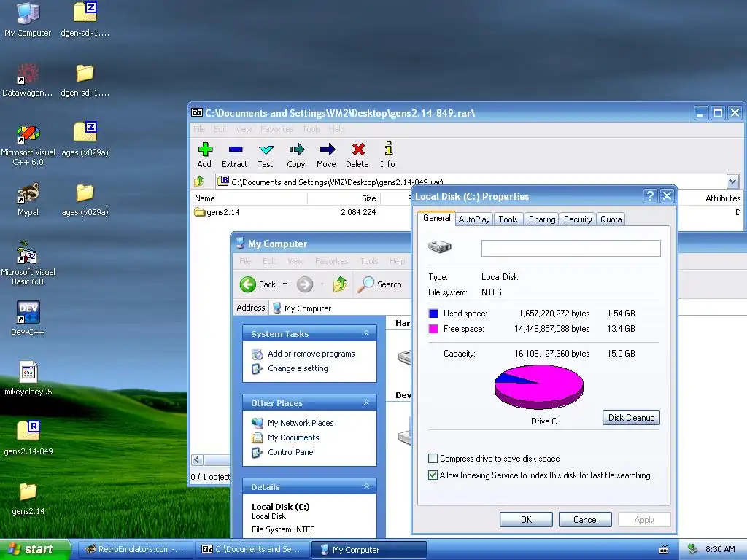
Task: Switch to the Quota tab
Action: 611,219
